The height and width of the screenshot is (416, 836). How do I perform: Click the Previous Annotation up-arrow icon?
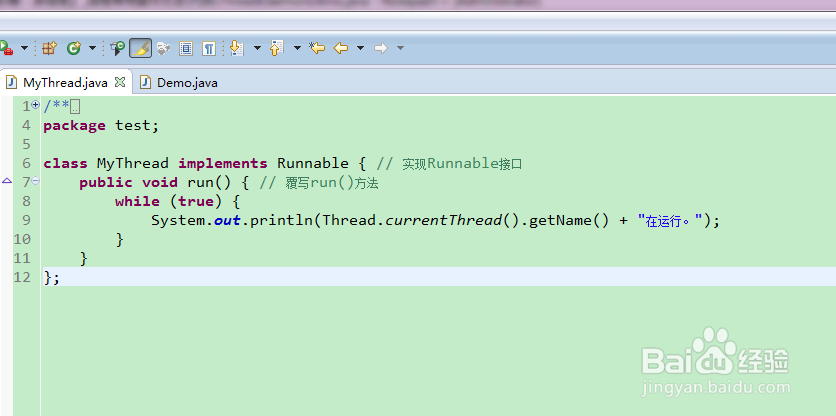tap(276, 48)
